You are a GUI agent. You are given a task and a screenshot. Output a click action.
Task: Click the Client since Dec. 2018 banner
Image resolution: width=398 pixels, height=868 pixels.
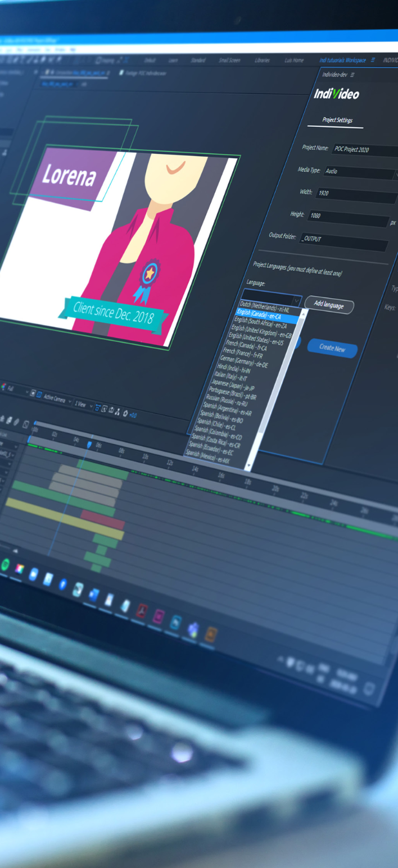point(113,313)
